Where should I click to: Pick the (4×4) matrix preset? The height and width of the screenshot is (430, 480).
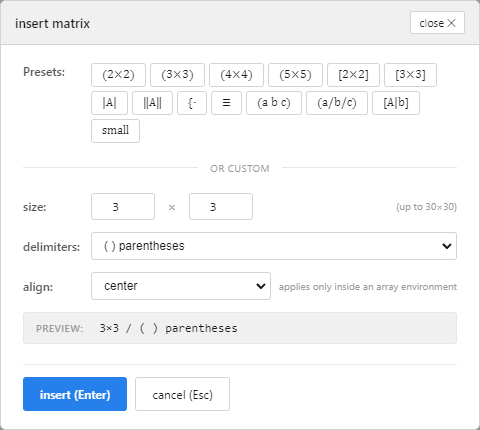click(236, 75)
